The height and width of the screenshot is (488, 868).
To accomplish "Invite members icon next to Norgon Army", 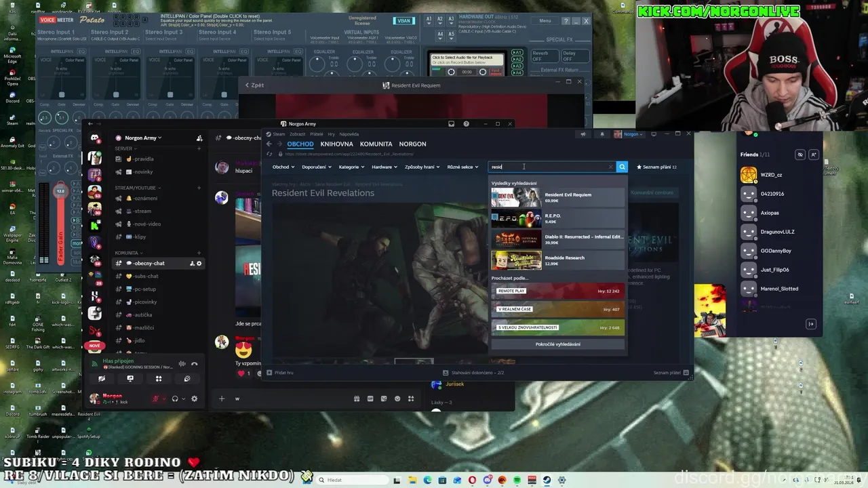I will (199, 138).
